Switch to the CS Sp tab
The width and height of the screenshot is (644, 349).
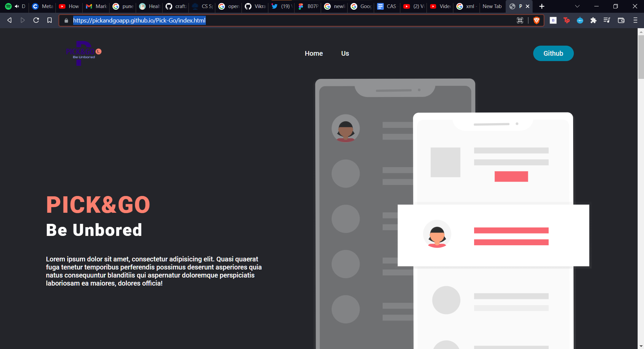pos(202,6)
